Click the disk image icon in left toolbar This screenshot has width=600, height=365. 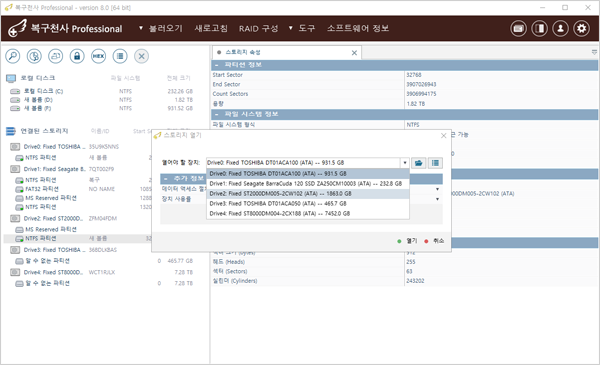coord(55,56)
